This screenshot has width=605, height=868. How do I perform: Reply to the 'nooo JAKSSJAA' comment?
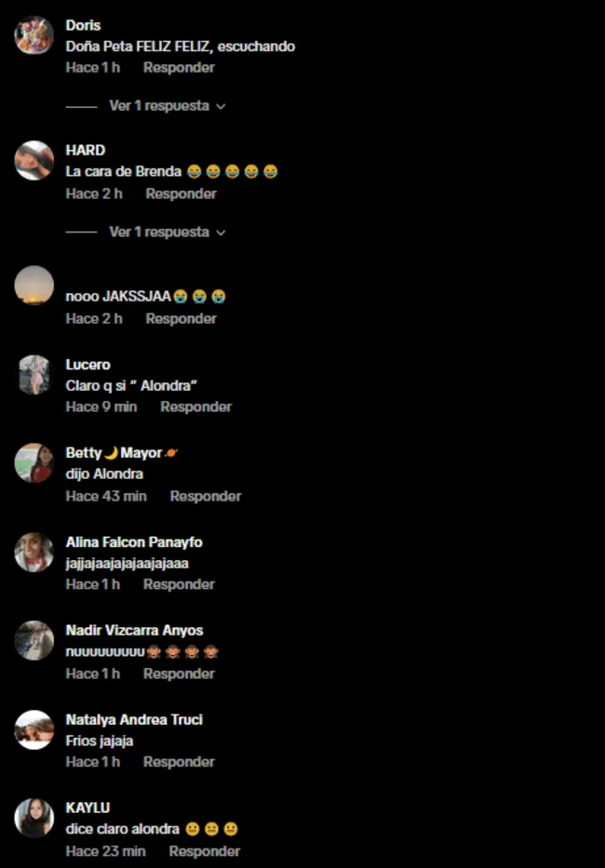click(181, 319)
